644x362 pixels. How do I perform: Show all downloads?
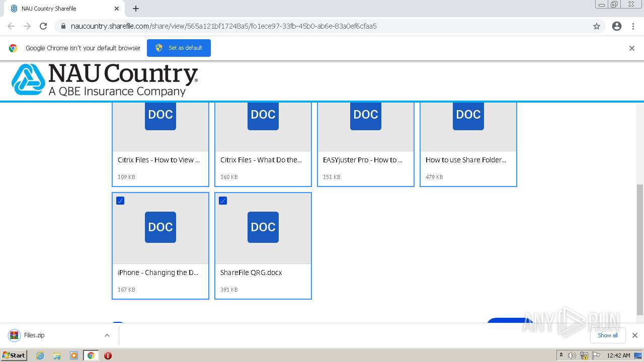608,335
